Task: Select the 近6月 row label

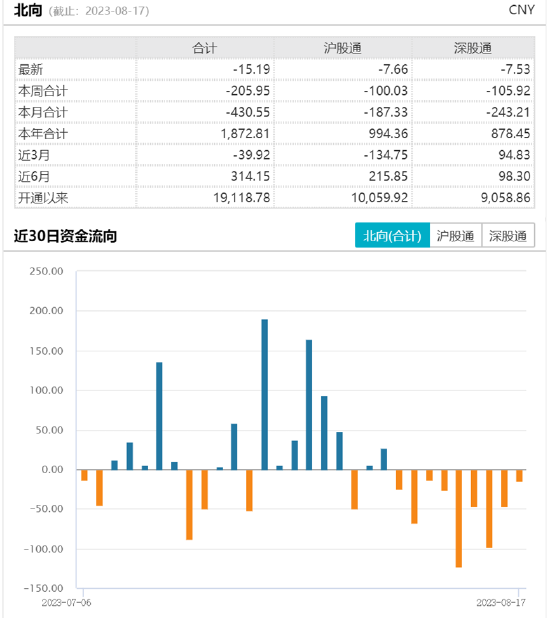Action: point(34,176)
